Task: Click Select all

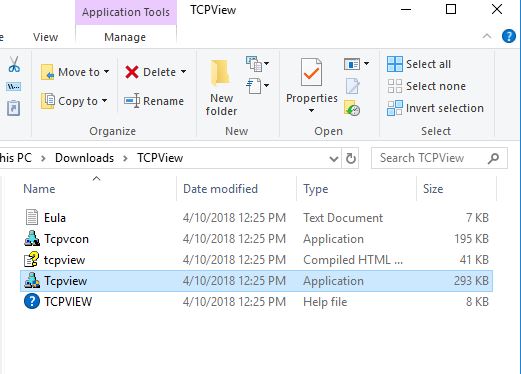Action: (419, 64)
